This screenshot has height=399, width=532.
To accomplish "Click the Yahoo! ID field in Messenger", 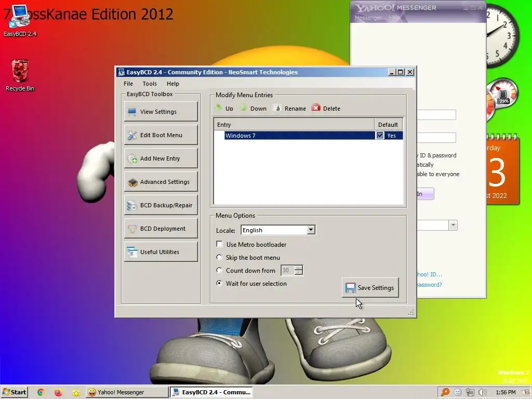I will pyautogui.click(x=436, y=115).
